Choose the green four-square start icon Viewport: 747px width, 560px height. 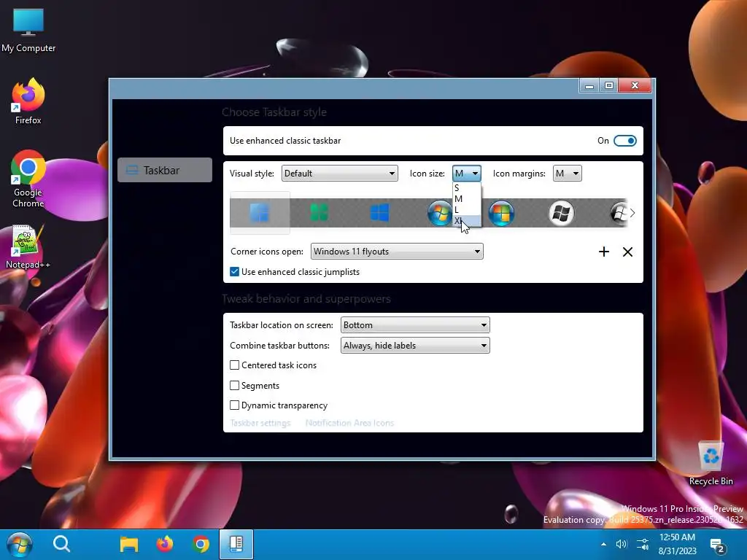pyautogui.click(x=320, y=213)
